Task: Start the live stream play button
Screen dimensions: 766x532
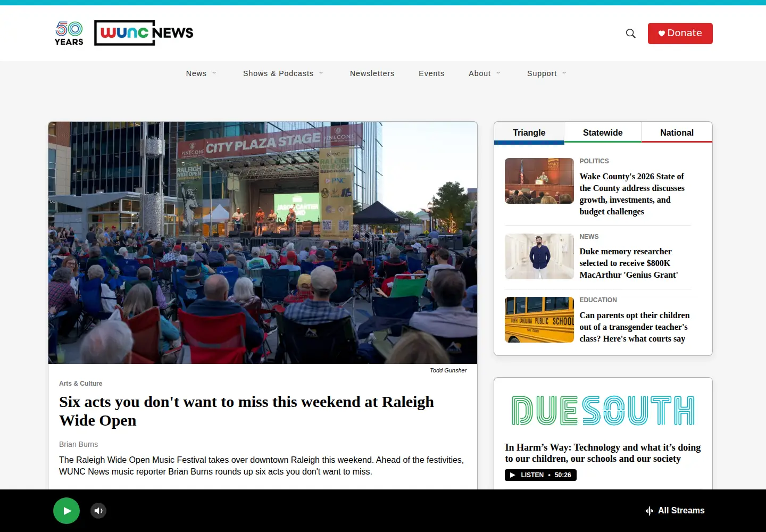Action: 66,511
